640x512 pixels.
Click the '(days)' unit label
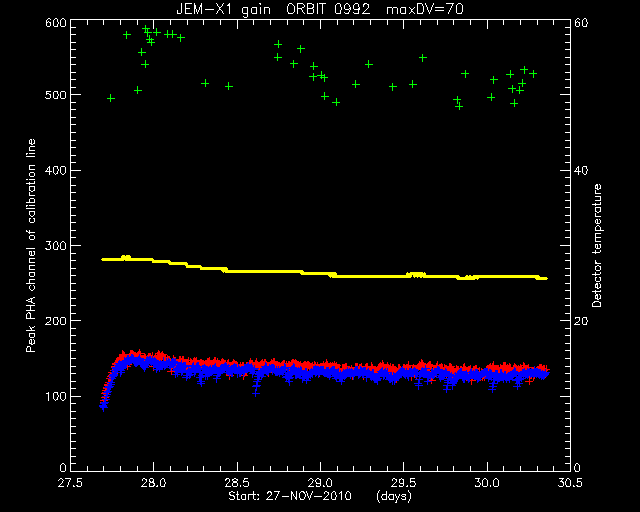[393, 496]
